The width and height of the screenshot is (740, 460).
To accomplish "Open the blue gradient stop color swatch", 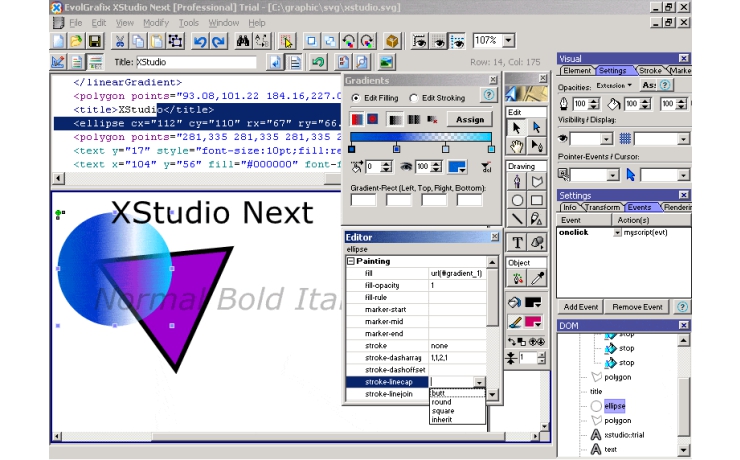I will [457, 167].
